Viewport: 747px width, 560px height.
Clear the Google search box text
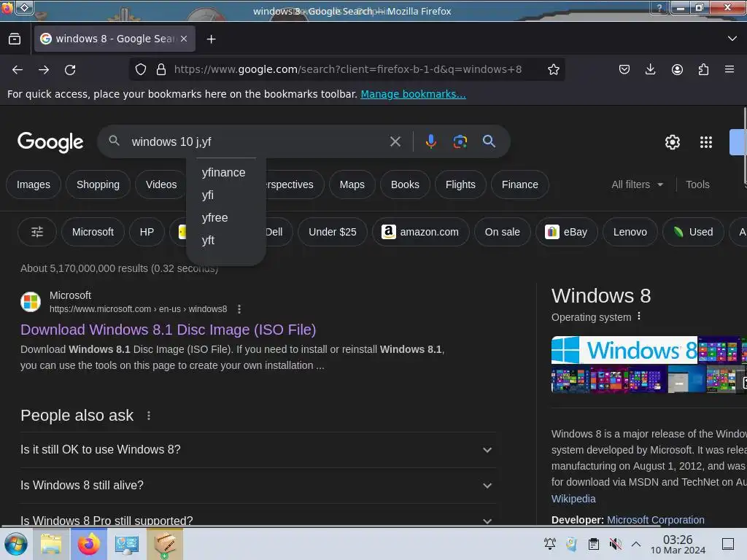[395, 141]
